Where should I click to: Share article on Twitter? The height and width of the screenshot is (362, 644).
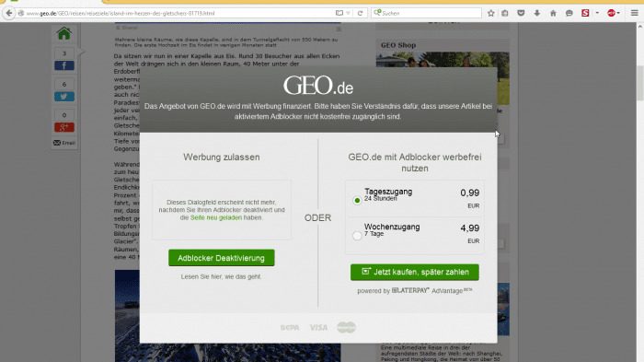(x=64, y=97)
